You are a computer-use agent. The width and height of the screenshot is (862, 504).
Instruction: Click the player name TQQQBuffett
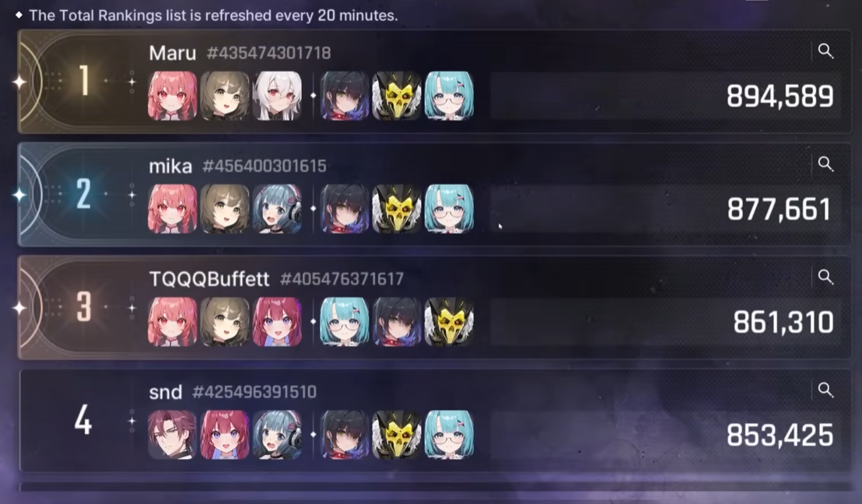click(x=209, y=279)
